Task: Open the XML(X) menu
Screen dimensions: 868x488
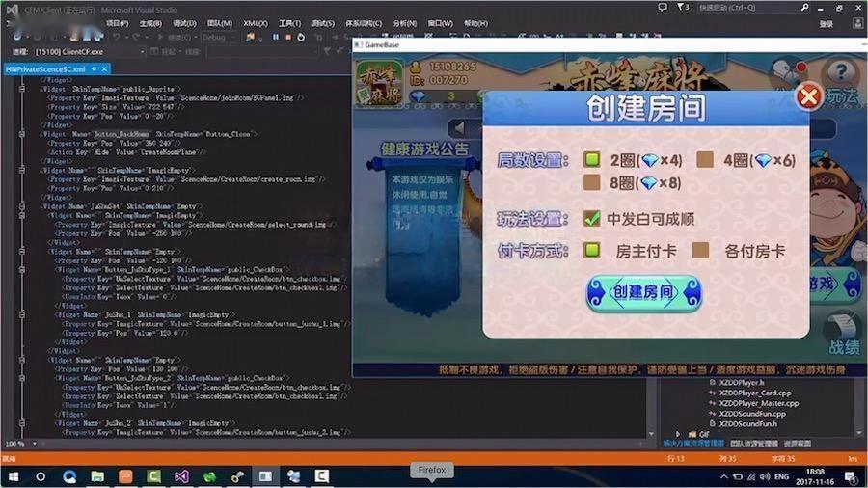Action: [x=256, y=23]
